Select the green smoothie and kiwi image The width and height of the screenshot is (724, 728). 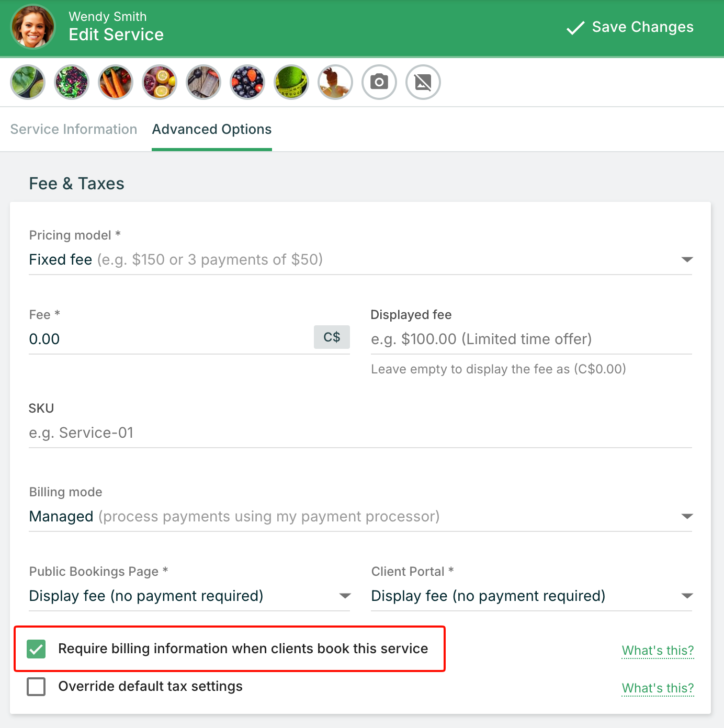(28, 82)
